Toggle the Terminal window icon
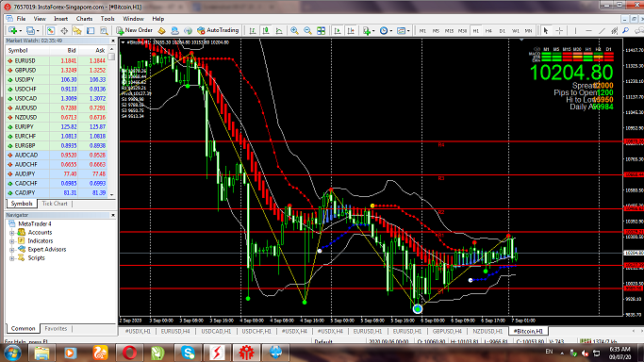Image resolution: width=644 pixels, height=362 pixels. [91, 31]
